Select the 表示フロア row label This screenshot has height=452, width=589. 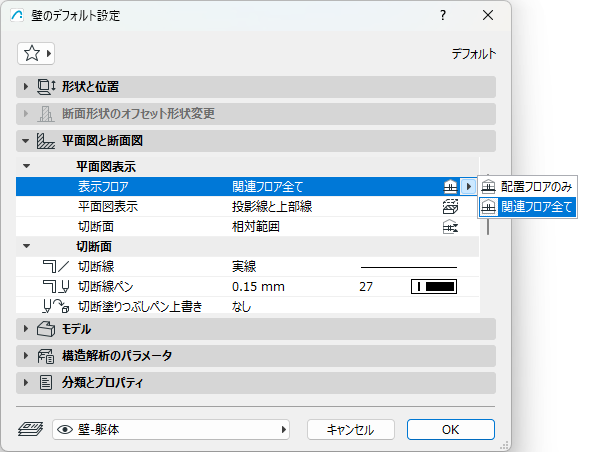click(103, 186)
